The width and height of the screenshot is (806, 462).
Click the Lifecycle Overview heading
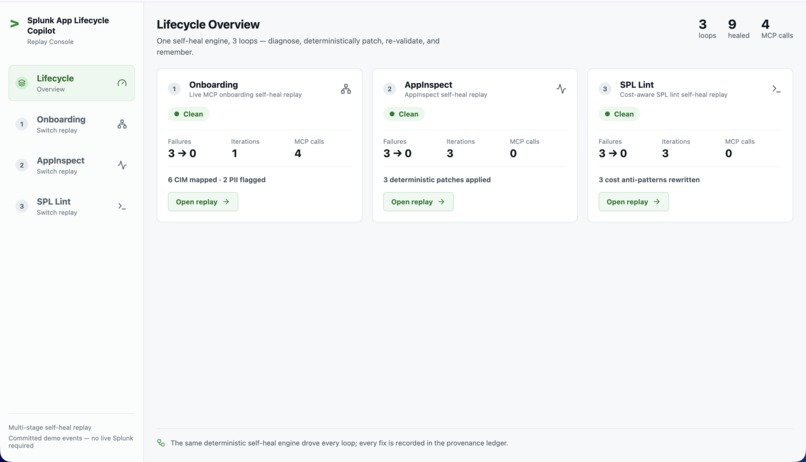[208, 24]
